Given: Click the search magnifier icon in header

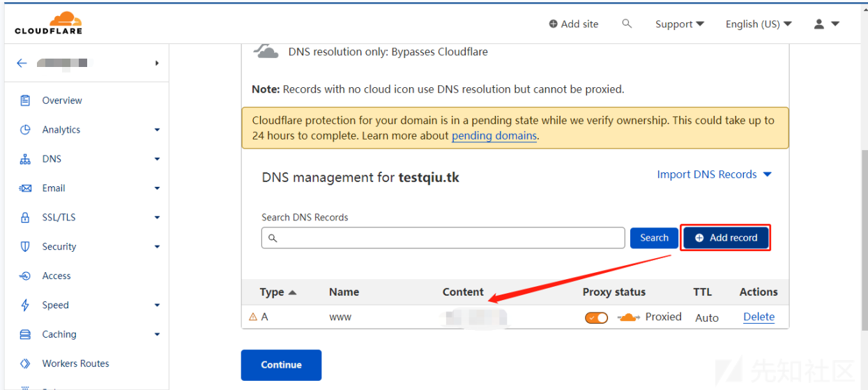Looking at the screenshot, I should pyautogui.click(x=627, y=24).
